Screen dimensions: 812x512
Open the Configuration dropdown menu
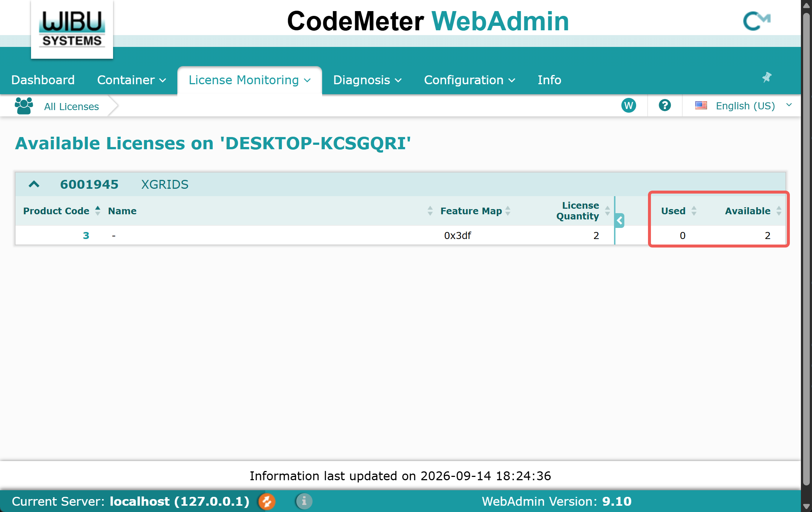click(x=470, y=80)
